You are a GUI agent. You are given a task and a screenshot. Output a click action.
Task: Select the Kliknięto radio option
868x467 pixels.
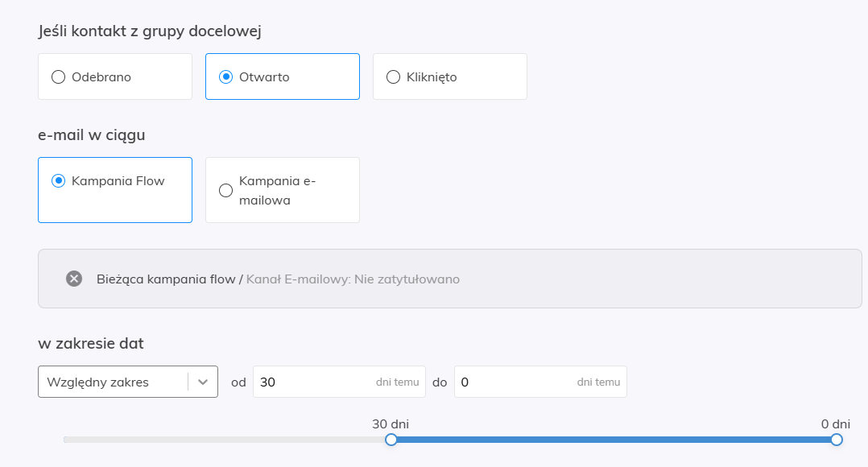[x=394, y=77]
